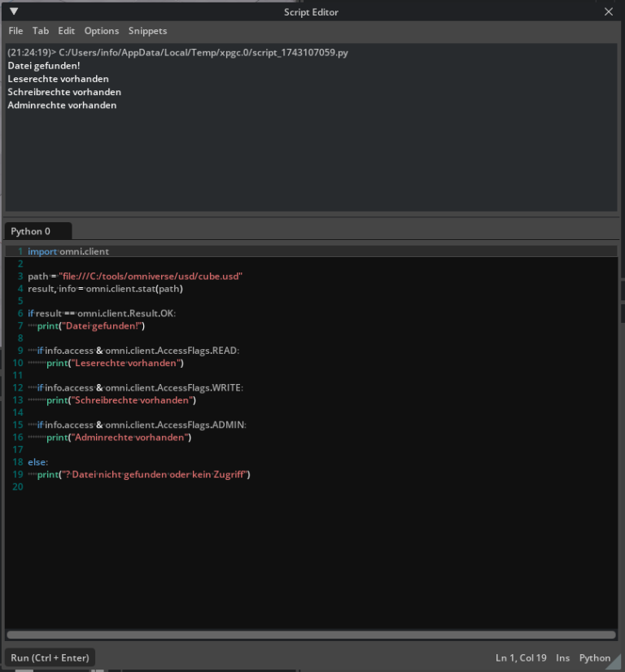
Task: Click the vertical editor scrollbar
Action: coord(619,325)
